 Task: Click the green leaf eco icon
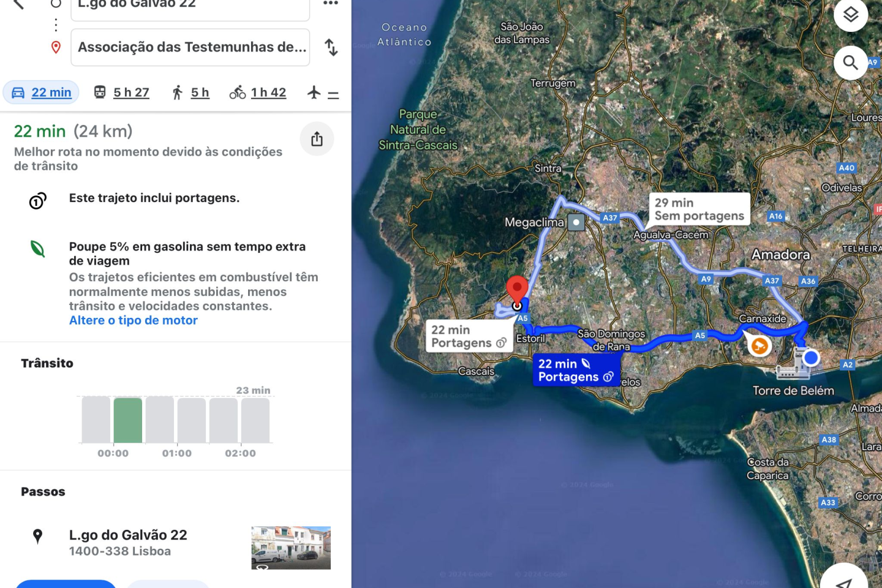(38, 249)
